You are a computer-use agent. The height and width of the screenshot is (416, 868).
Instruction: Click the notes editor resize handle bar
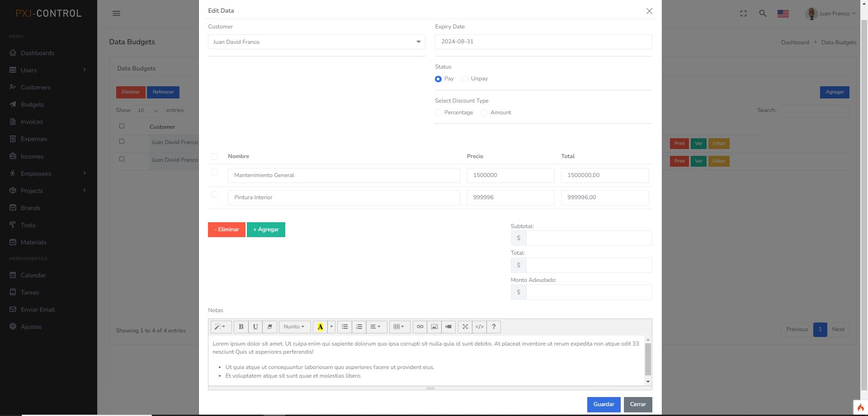click(430, 388)
